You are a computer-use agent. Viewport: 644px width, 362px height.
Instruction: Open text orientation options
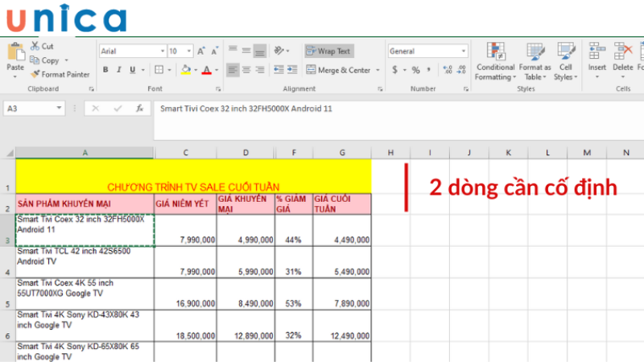281,51
